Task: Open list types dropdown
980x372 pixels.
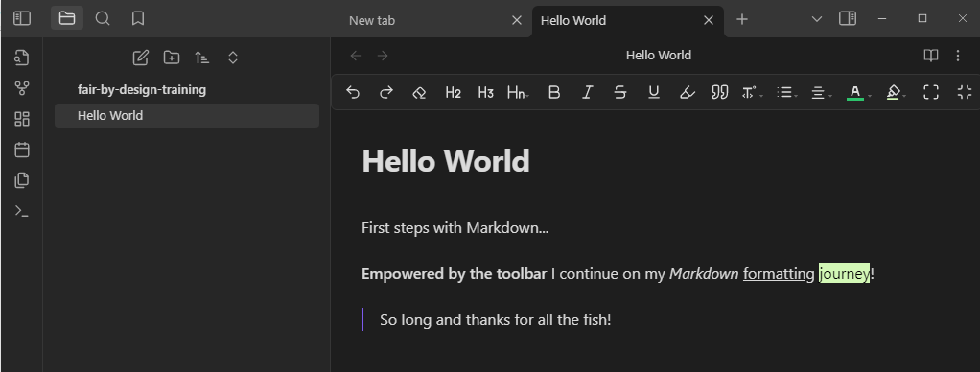Action: tap(786, 93)
